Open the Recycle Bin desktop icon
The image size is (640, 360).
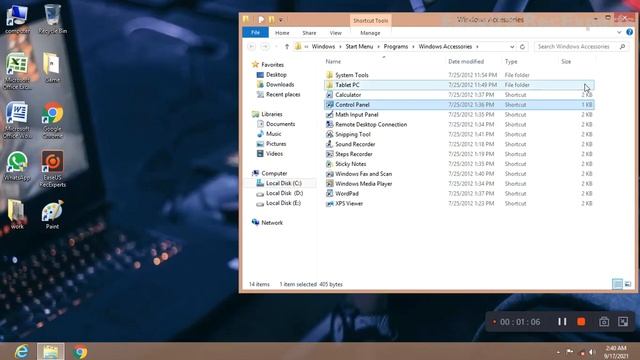[52, 19]
